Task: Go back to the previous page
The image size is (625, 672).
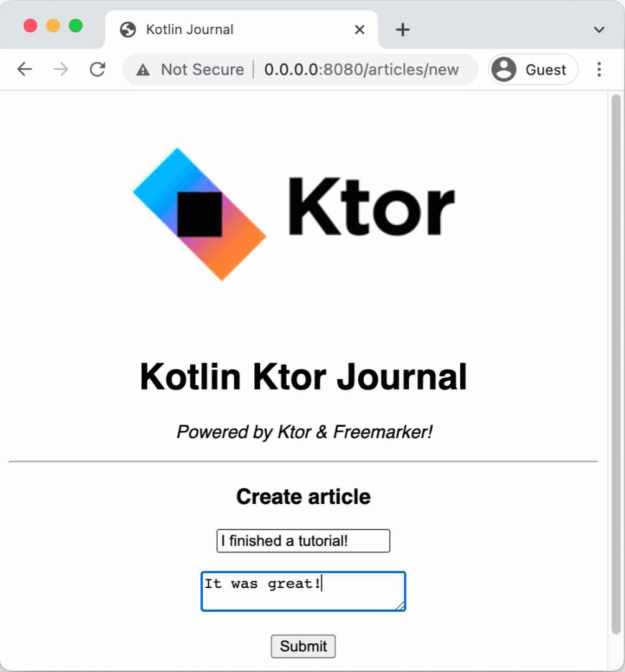Action: click(25, 69)
